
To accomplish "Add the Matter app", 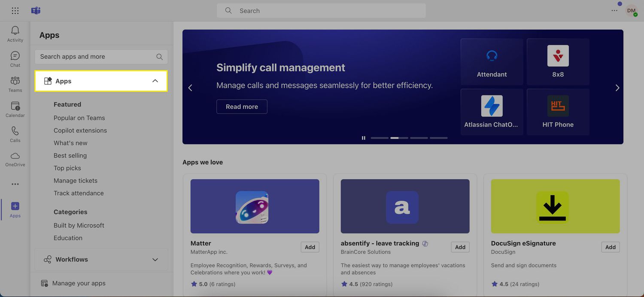I will (310, 247).
